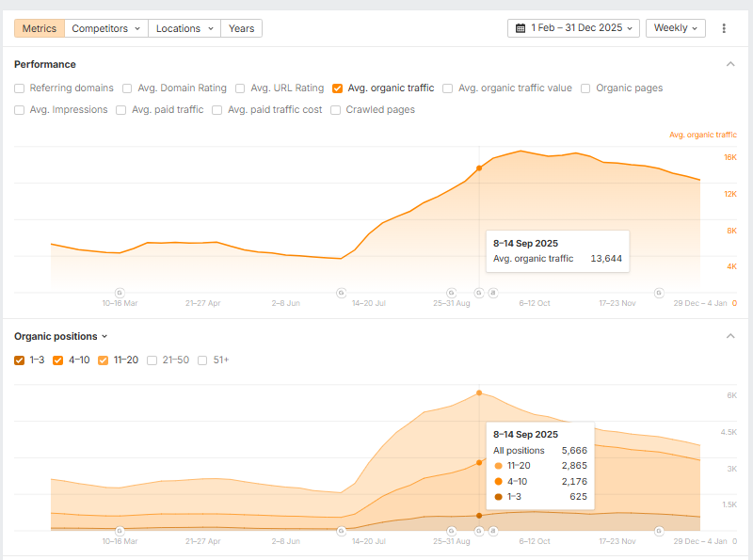Open the three-dot more options menu
Screen dimensions: 753x560
(x=724, y=28)
